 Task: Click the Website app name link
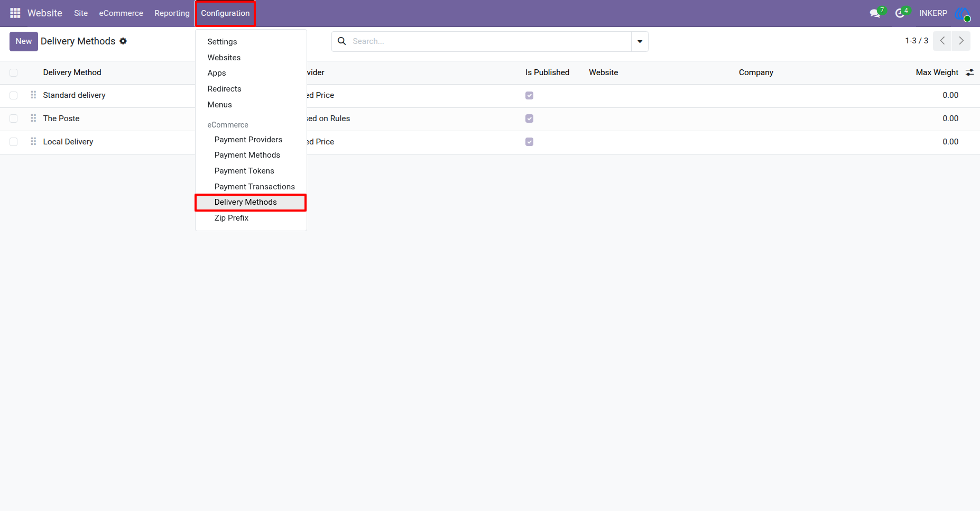pyautogui.click(x=45, y=13)
